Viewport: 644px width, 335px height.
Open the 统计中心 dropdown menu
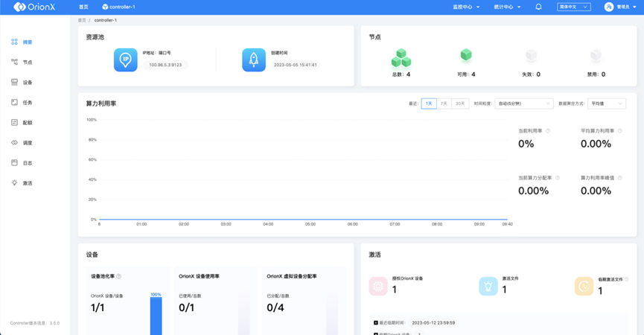tap(507, 7)
